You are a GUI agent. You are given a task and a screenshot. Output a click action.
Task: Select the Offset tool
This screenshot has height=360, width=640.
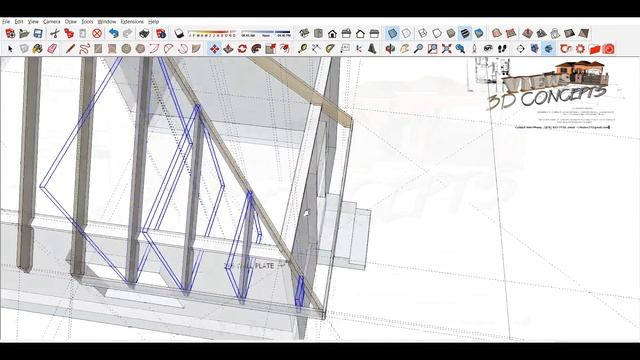(x=284, y=49)
